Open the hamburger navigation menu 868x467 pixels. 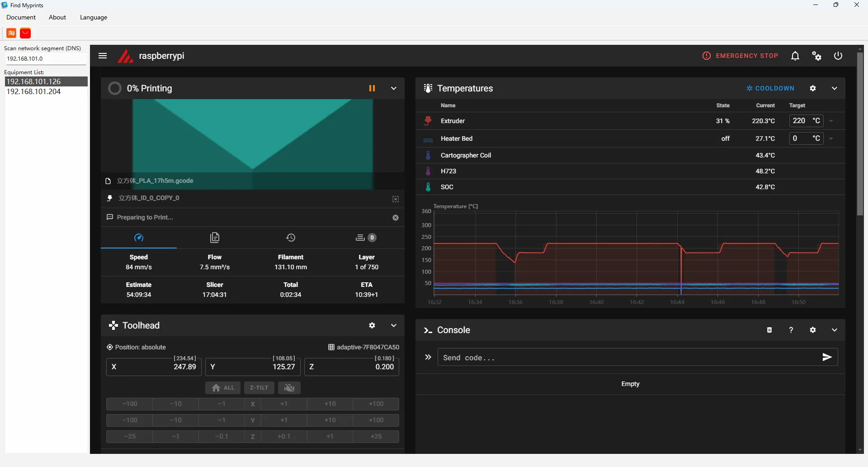pyautogui.click(x=103, y=56)
